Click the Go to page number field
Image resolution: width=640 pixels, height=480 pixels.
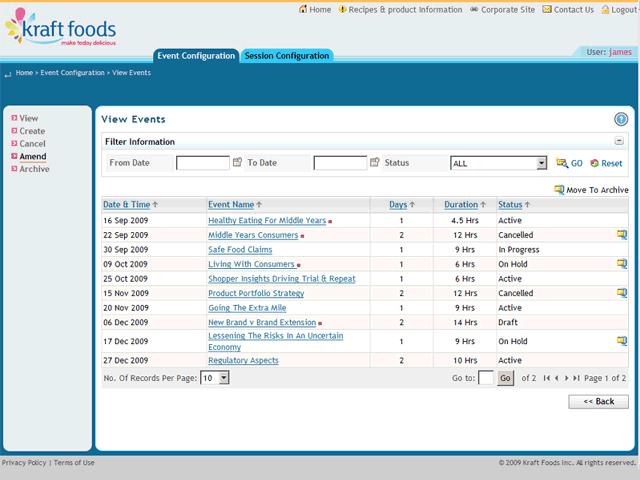(486, 378)
